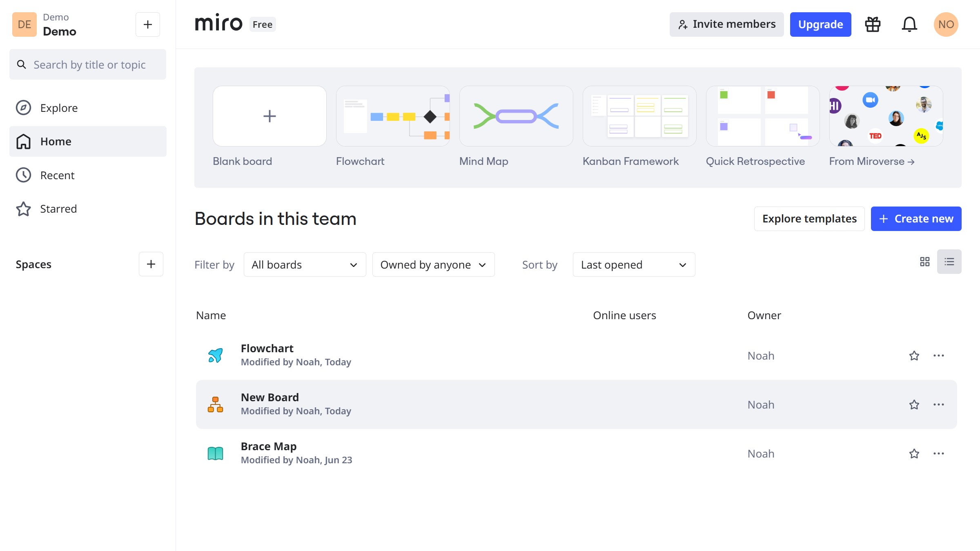The width and height of the screenshot is (980, 551).
Task: Open the Recent boards section
Action: [x=57, y=175]
